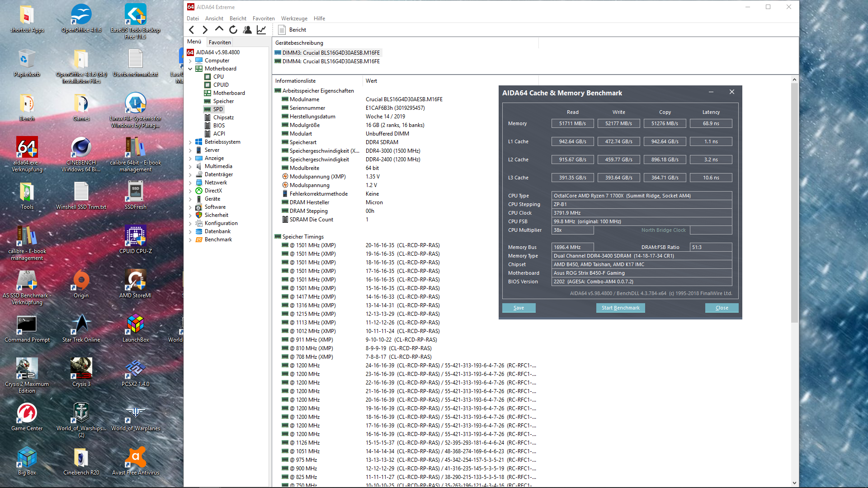Viewport: 868px width, 488px height.
Task: Click the Up level arrow icon
Action: pos(219,29)
